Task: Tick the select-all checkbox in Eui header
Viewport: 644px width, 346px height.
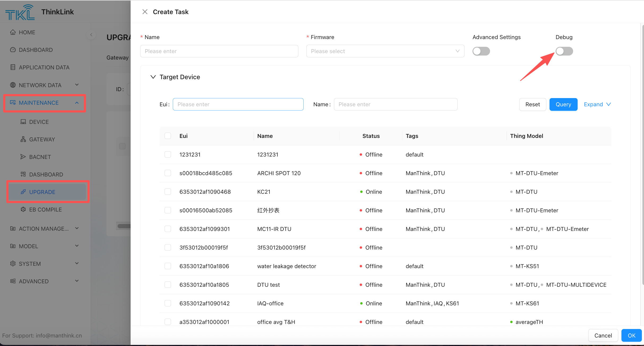Action: coord(168,136)
